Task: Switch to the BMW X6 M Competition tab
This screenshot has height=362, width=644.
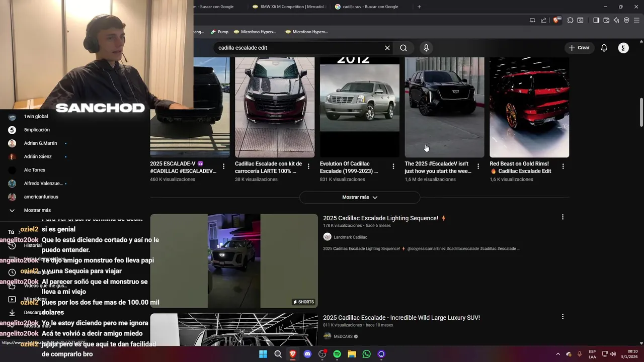Action: (289, 7)
